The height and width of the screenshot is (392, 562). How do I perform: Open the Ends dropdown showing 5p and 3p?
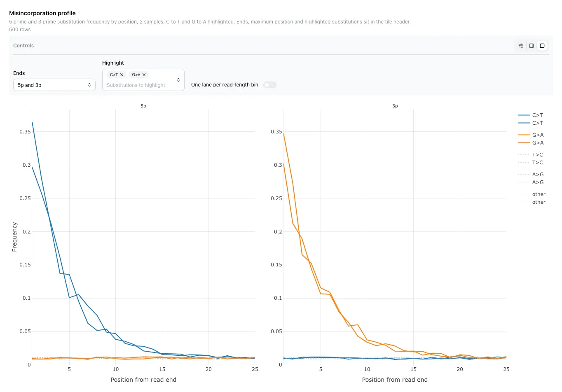point(54,85)
